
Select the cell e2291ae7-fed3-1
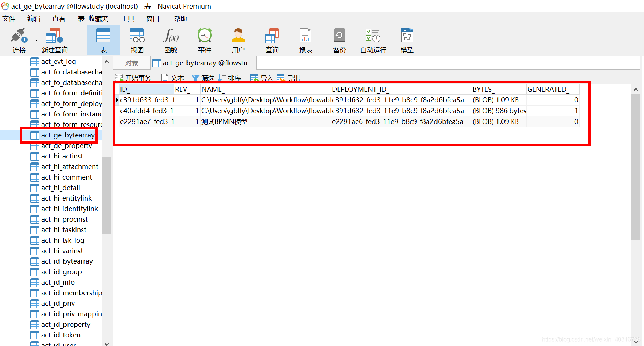(x=147, y=121)
